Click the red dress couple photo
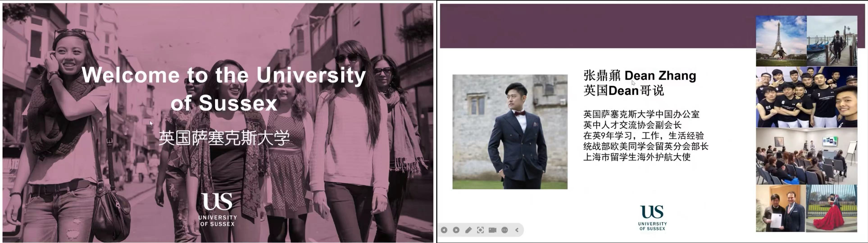 click(x=831, y=208)
